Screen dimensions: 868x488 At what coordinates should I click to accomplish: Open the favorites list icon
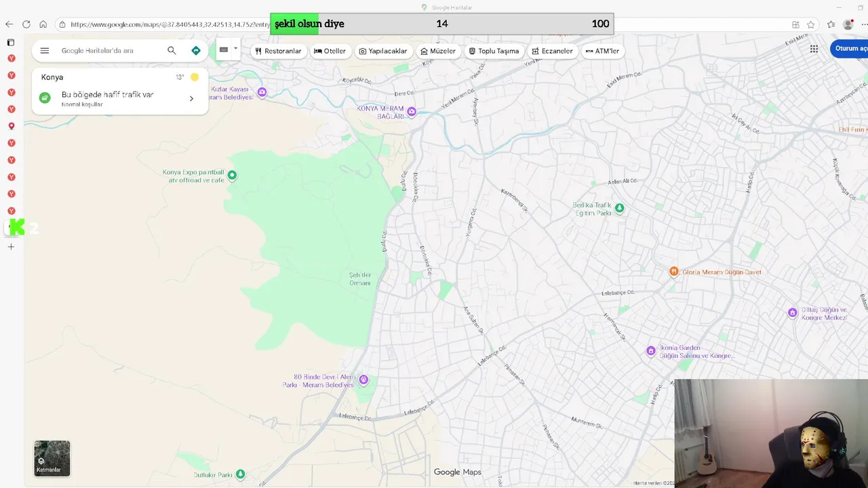tap(831, 24)
